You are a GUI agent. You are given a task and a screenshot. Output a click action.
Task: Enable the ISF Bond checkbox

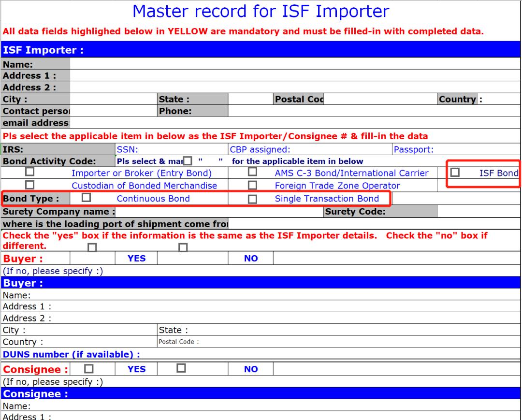pos(455,173)
